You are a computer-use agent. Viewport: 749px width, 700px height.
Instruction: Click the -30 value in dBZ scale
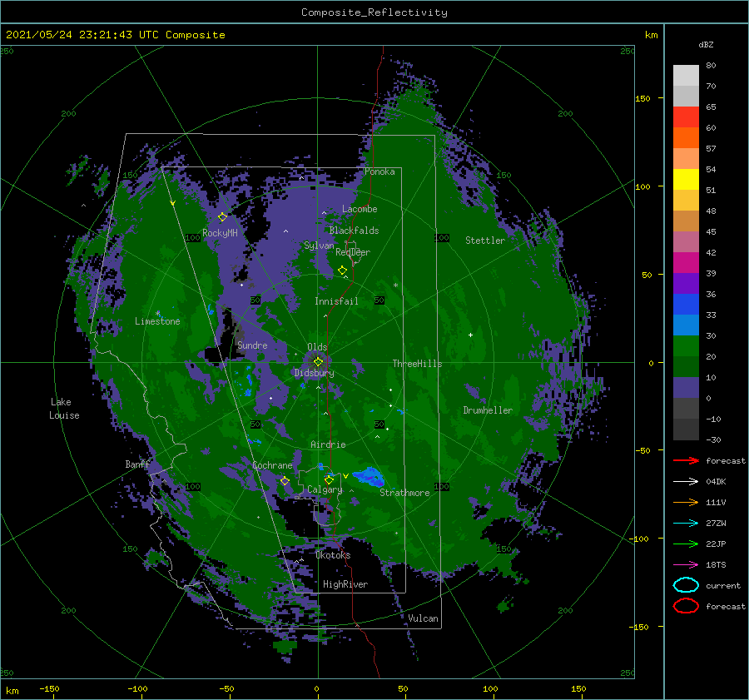713,439
